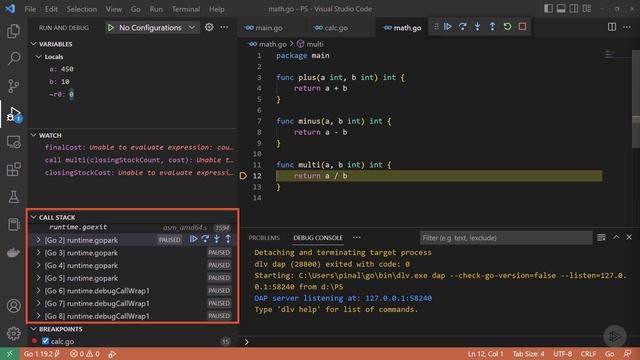
Task: Toggle the calc.go breakpoint checkbox
Action: pyautogui.click(x=45, y=341)
